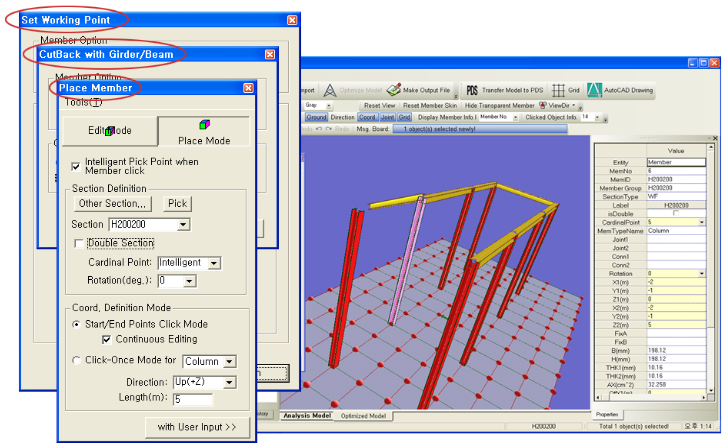Uncheck the Continuous Editing checkbox
728x447 pixels.
tap(107, 339)
